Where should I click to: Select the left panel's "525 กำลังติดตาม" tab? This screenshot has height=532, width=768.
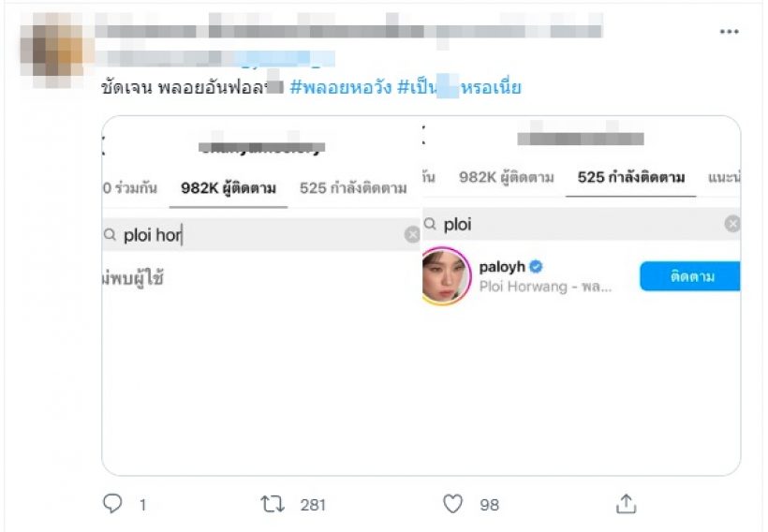353,188
